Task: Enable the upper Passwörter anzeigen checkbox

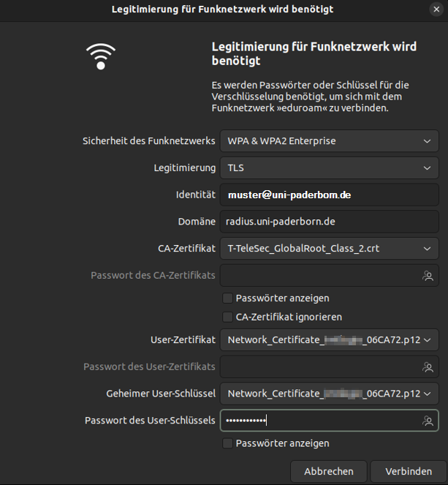Action: [x=228, y=298]
